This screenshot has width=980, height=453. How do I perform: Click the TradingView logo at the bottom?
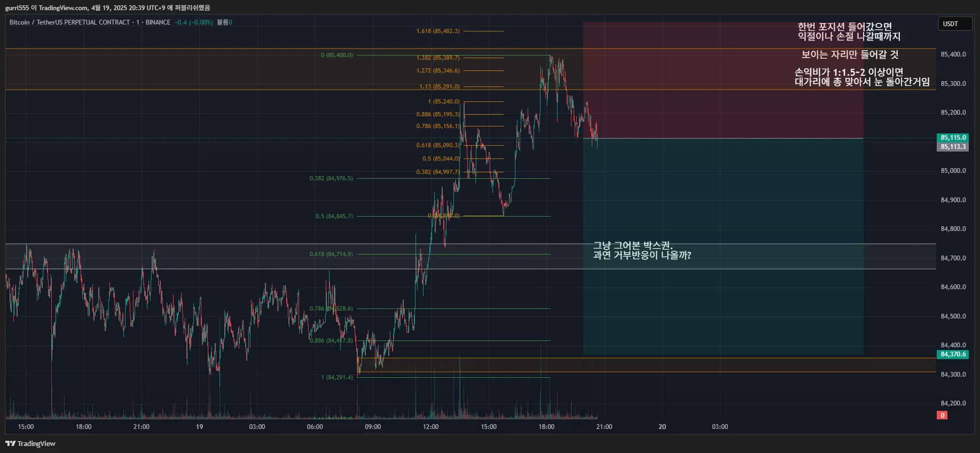30,443
